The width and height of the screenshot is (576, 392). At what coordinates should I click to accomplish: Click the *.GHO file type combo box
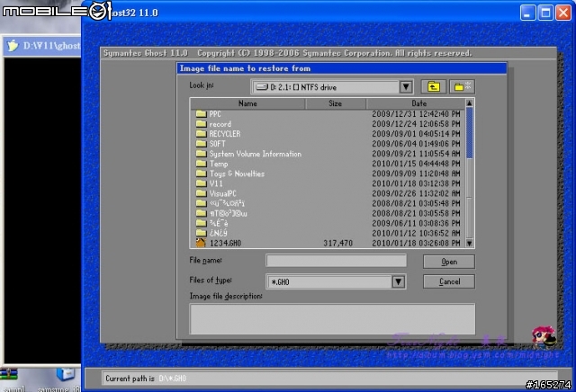pyautogui.click(x=336, y=281)
